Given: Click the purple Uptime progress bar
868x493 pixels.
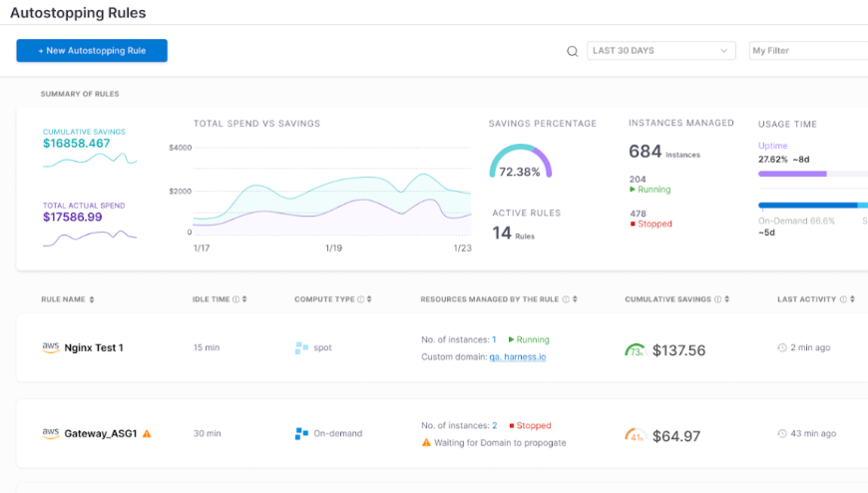Looking at the screenshot, I should pyautogui.click(x=792, y=174).
